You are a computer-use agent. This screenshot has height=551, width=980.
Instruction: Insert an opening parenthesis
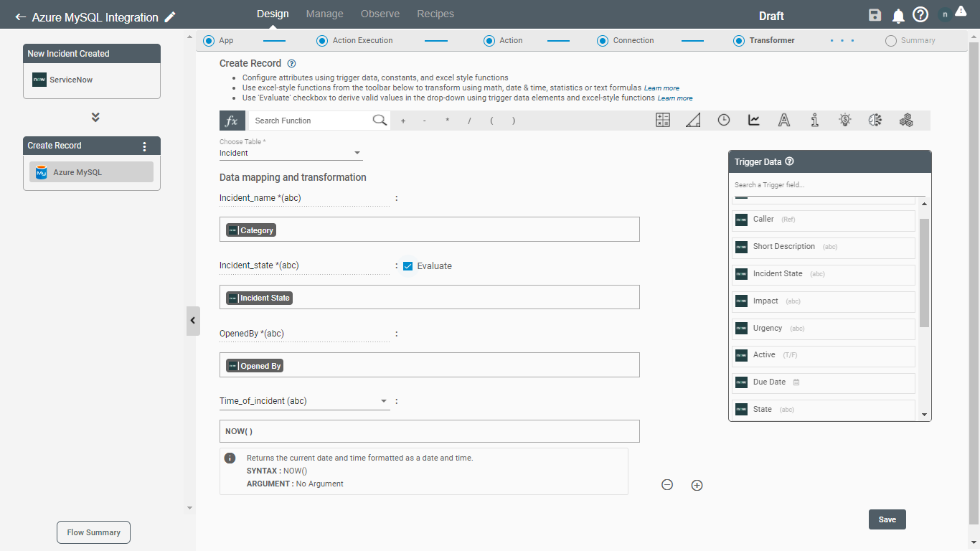click(x=491, y=121)
